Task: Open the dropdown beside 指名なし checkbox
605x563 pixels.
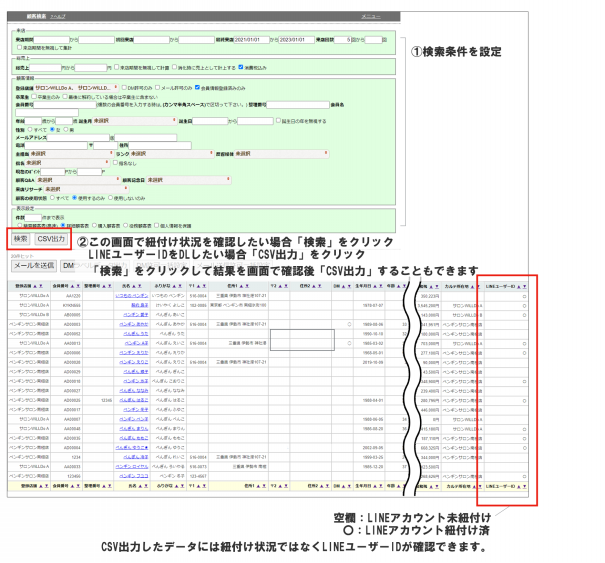Action: (68, 163)
